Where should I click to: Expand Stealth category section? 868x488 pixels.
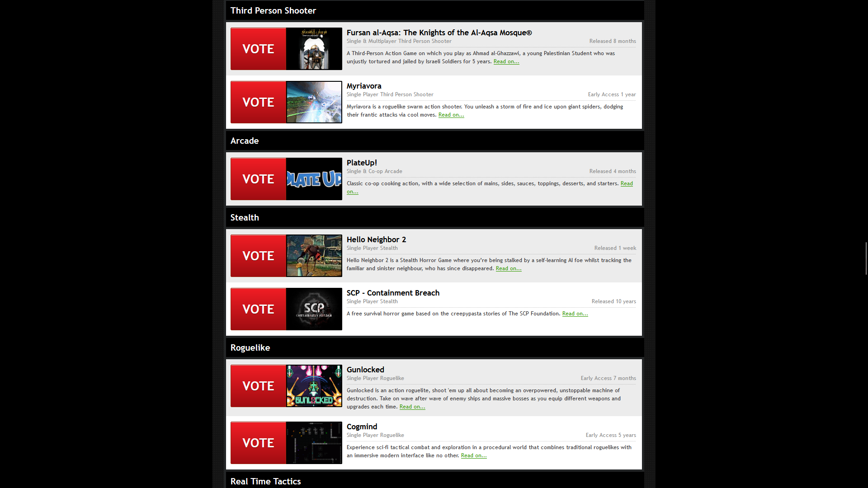(x=245, y=217)
